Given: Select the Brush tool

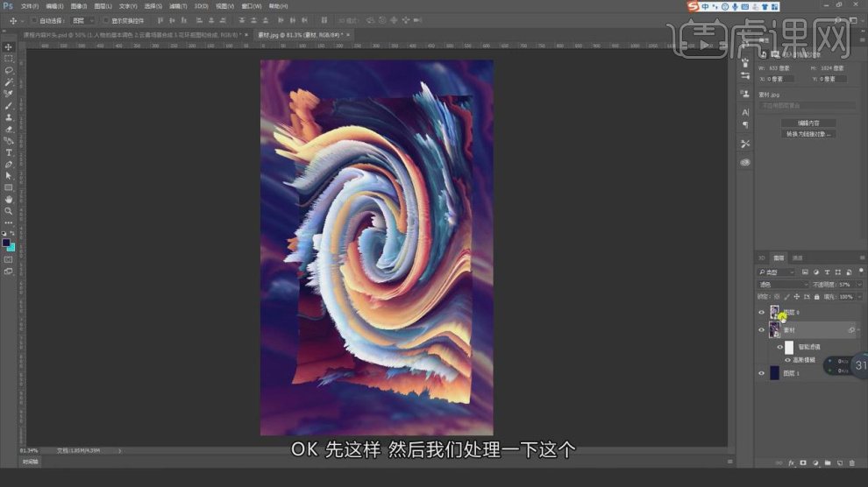Looking at the screenshot, I should pos(8,106).
